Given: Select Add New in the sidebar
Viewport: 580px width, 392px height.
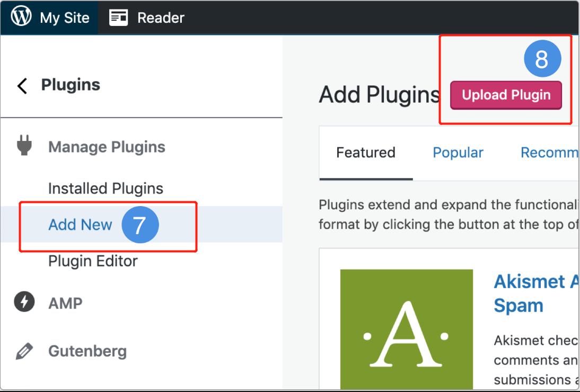Looking at the screenshot, I should (80, 225).
